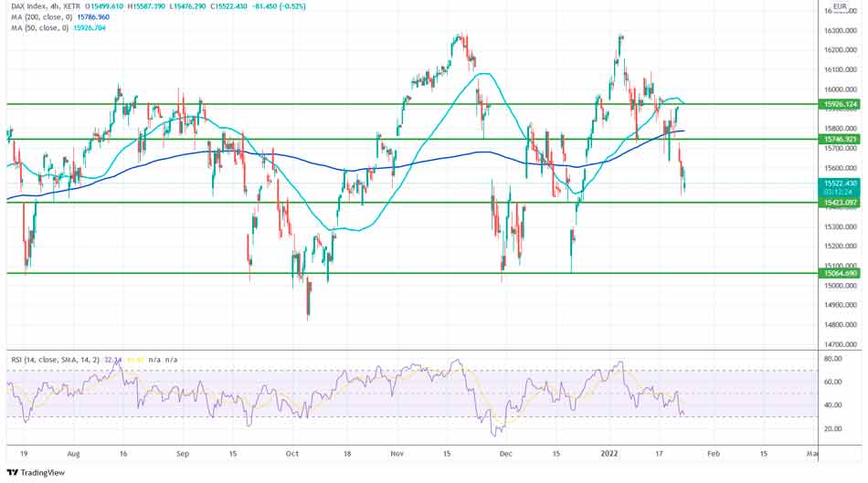Click the 2022 label on the time axis
The image size is (868, 483).
(609, 454)
